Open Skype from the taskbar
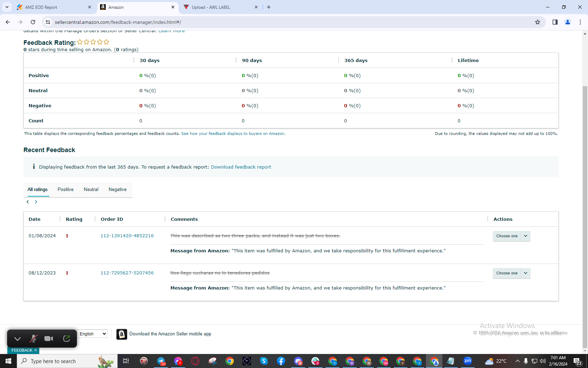The height and width of the screenshot is (368, 588). (264, 361)
